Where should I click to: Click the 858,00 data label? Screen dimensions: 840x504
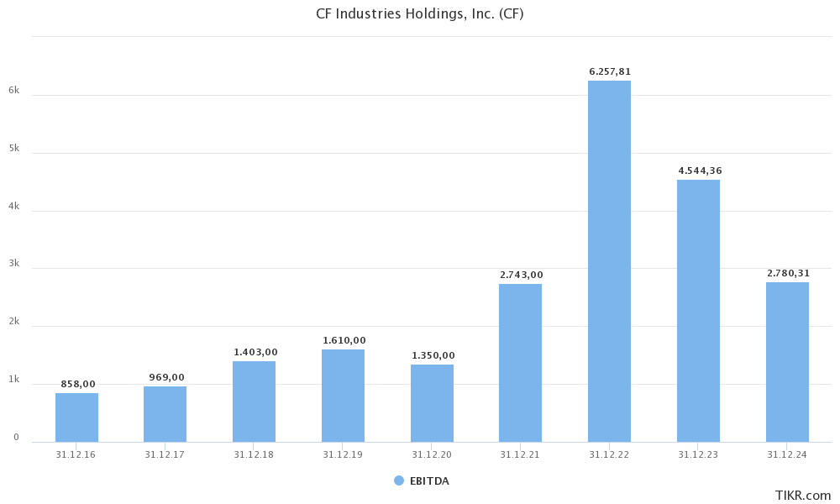tap(78, 384)
